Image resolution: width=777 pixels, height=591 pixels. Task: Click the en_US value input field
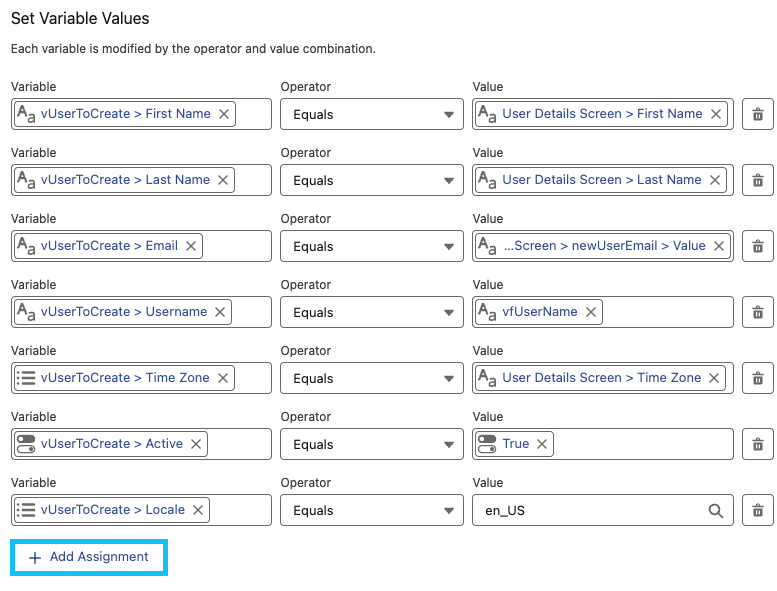tap(590, 510)
